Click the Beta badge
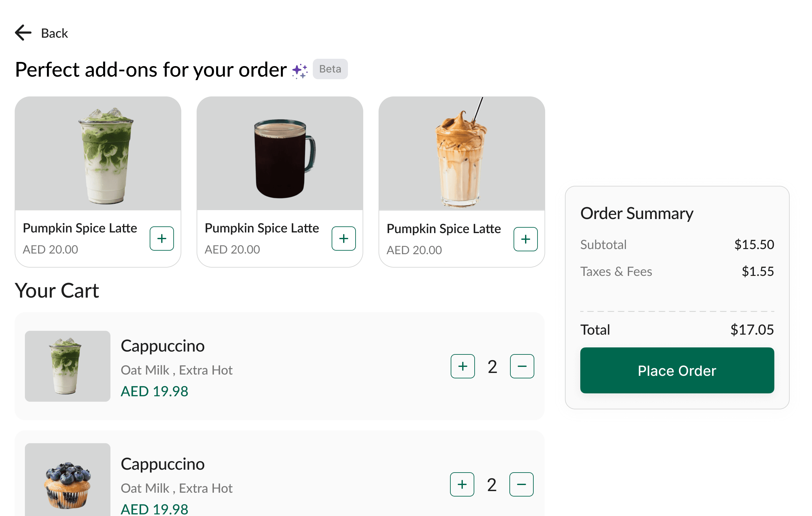The width and height of the screenshot is (812, 516). tap(330, 69)
